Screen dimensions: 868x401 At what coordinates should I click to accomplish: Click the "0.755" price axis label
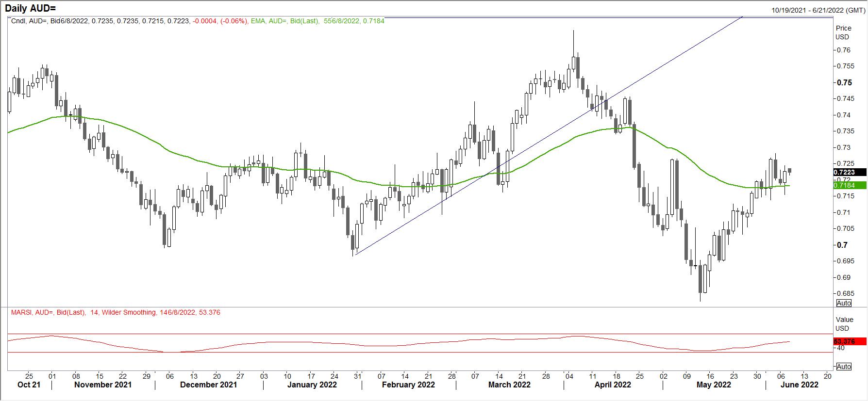pos(846,66)
